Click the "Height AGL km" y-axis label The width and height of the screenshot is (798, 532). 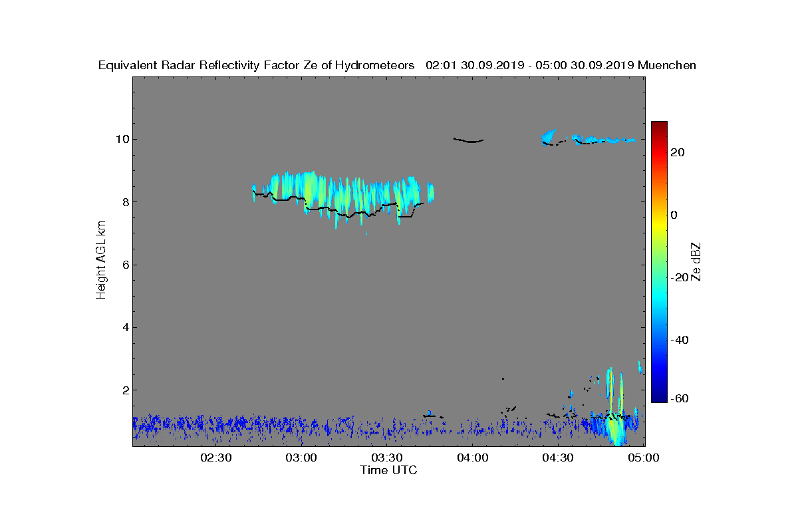tap(101, 261)
